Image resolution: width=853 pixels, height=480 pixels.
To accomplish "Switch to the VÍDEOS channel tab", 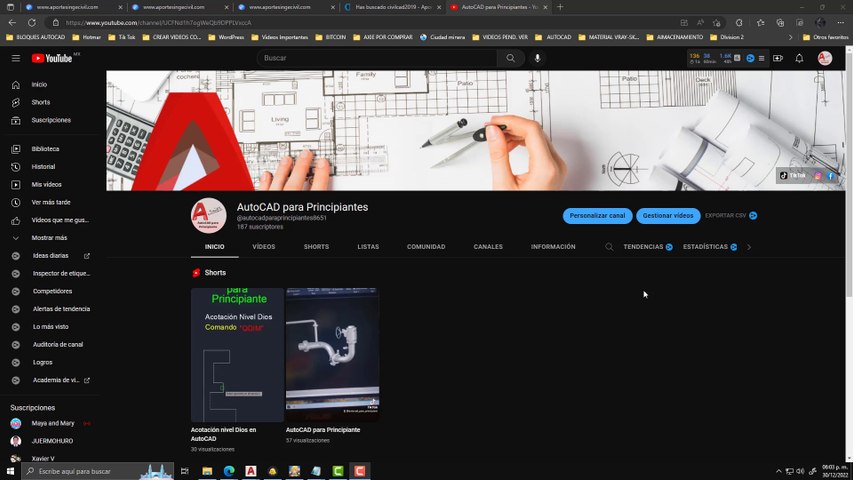I will coord(263,247).
